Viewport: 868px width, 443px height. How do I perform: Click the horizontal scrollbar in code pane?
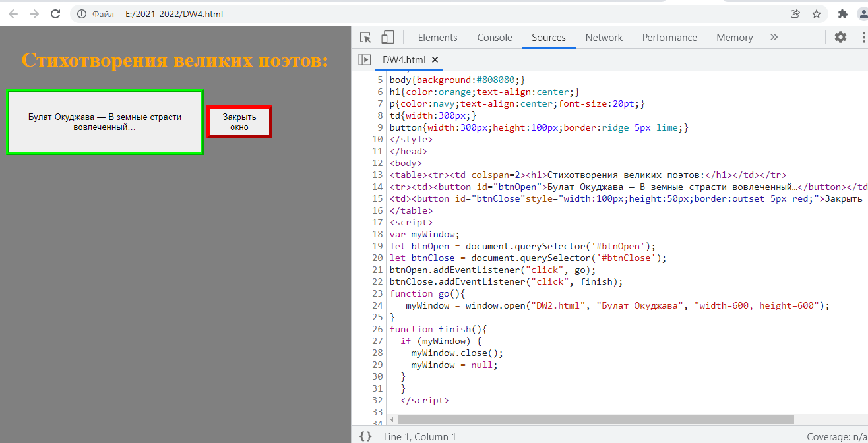coord(595,420)
